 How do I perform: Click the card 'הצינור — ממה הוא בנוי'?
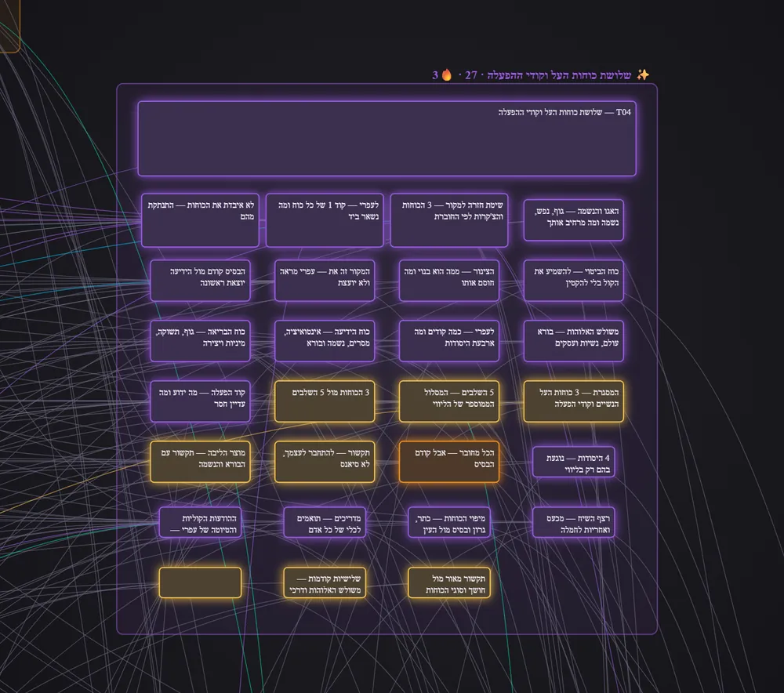(x=449, y=281)
